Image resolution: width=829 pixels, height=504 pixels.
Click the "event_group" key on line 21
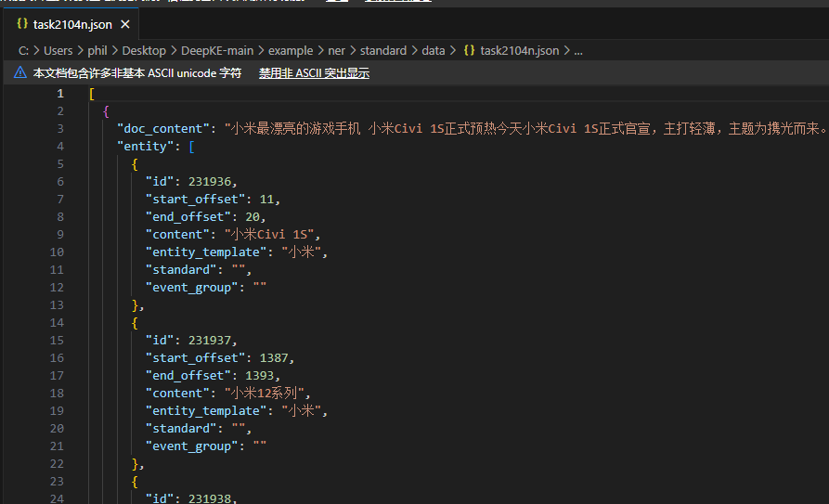[x=192, y=446]
